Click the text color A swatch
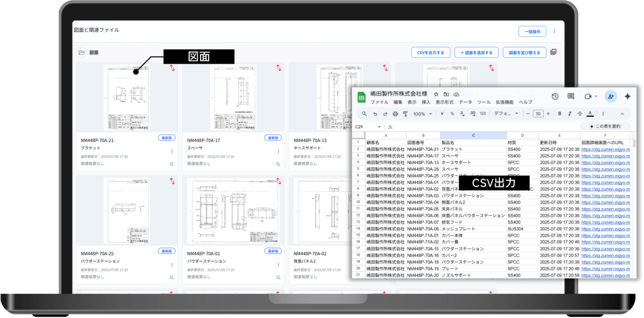 590,114
